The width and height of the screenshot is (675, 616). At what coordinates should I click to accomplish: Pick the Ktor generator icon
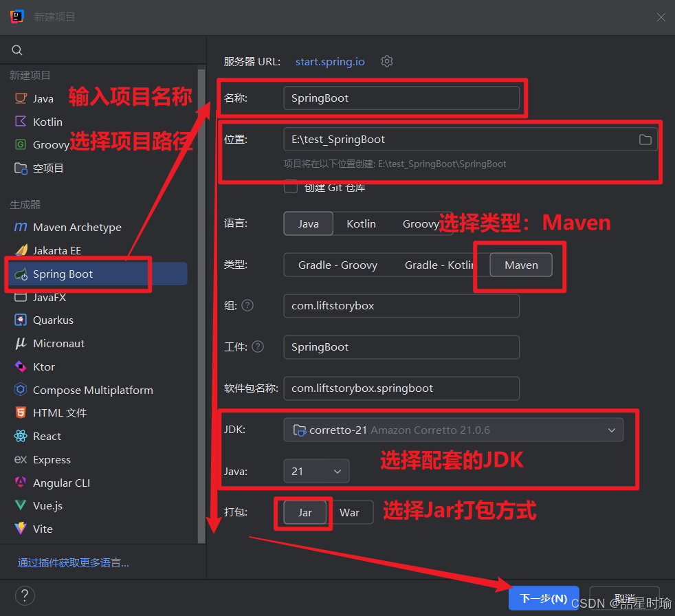pos(21,366)
